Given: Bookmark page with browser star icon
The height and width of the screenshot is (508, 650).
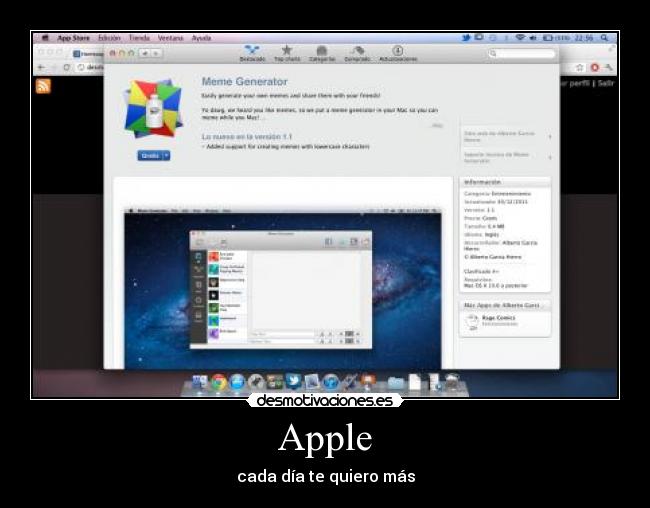Looking at the screenshot, I should coord(580,67).
